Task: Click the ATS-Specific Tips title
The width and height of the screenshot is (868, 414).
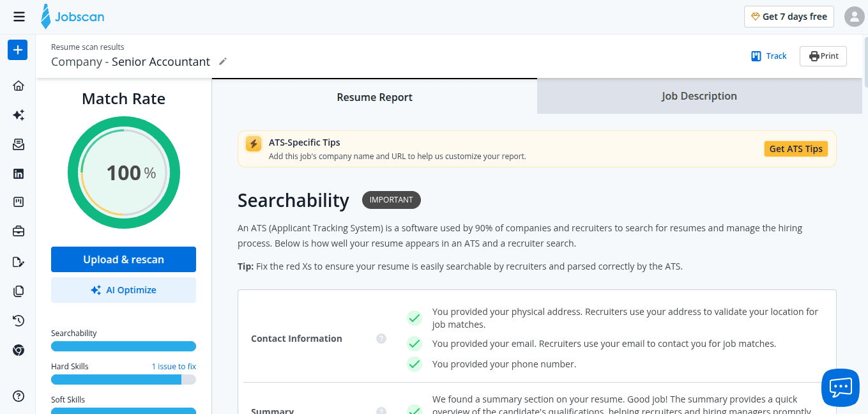Action: pyautogui.click(x=305, y=142)
